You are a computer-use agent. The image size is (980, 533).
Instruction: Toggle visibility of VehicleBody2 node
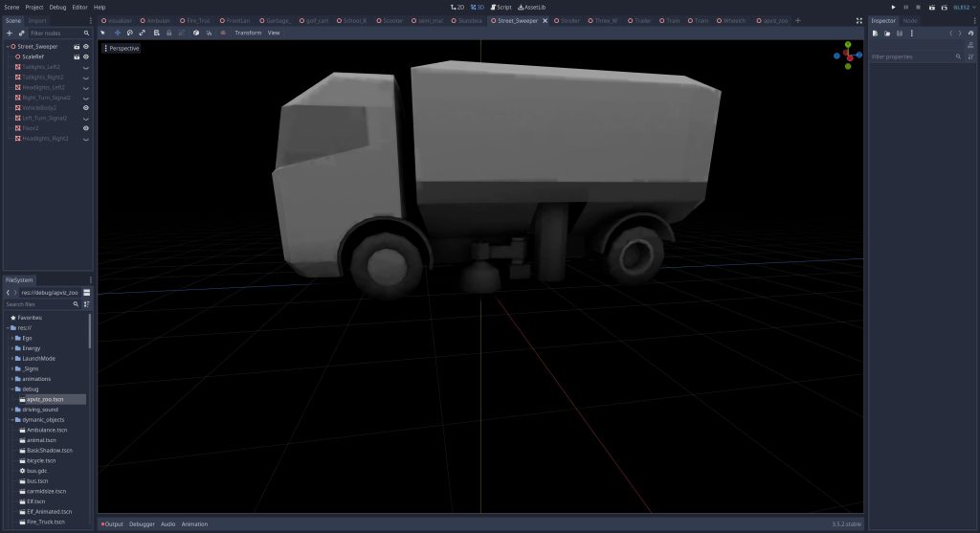86,108
